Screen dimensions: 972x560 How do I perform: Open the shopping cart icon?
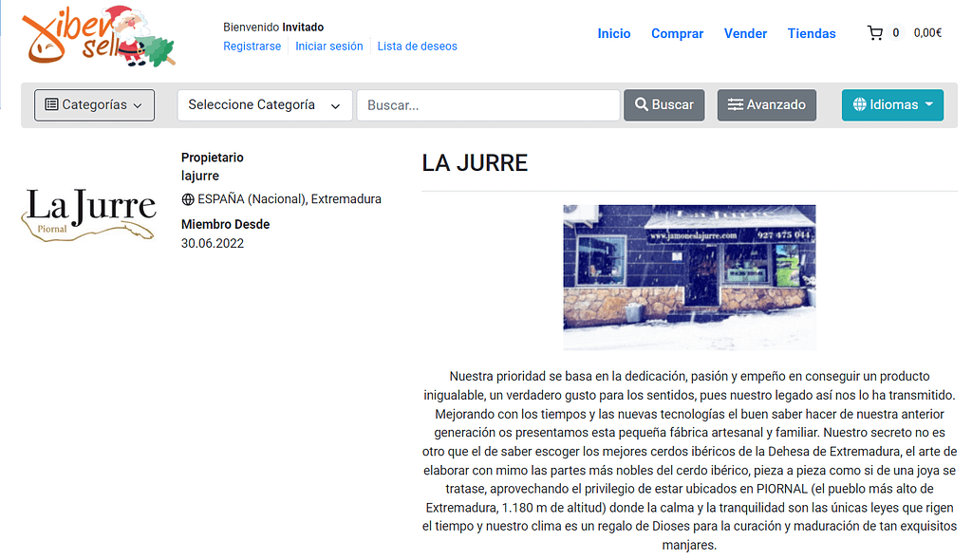pos(874,33)
